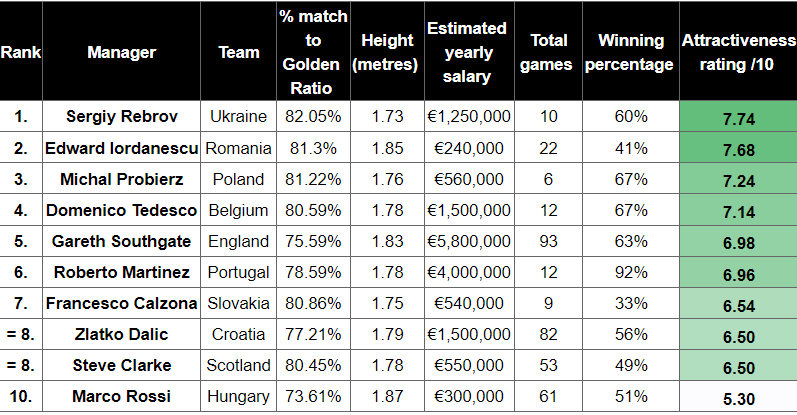This screenshot has width=797, height=415.
Task: Select the Total games column header
Action: 549,52
